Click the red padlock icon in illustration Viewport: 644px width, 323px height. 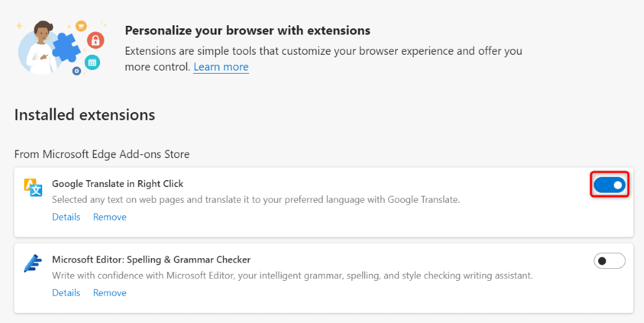96,41
